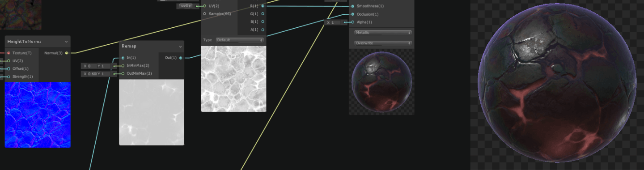Viewport: 644px width, 170px height.
Task: Click the Normal(3) output port
Action: 67,53
